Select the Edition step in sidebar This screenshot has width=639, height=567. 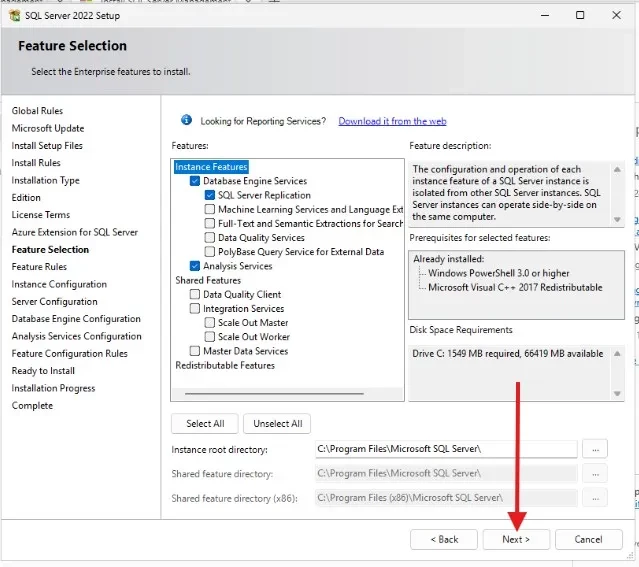pyautogui.click(x=26, y=198)
